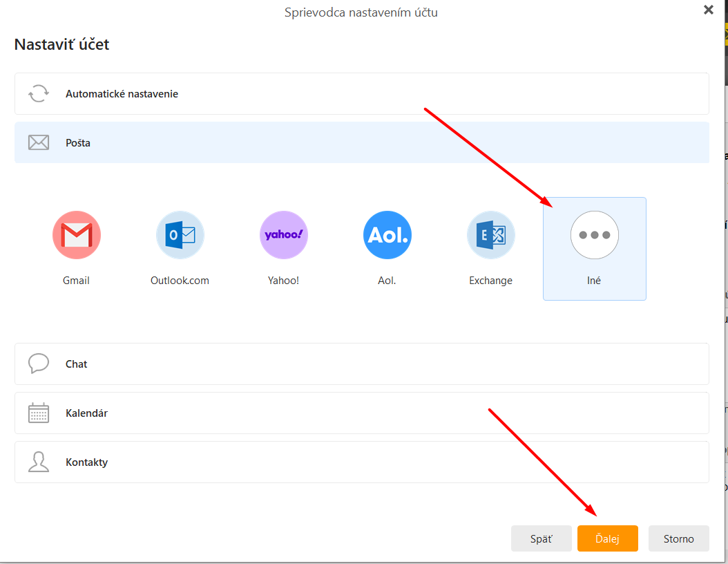Select the Aol. mail provider icon
Screen dimensions: 728x564
click(387, 235)
